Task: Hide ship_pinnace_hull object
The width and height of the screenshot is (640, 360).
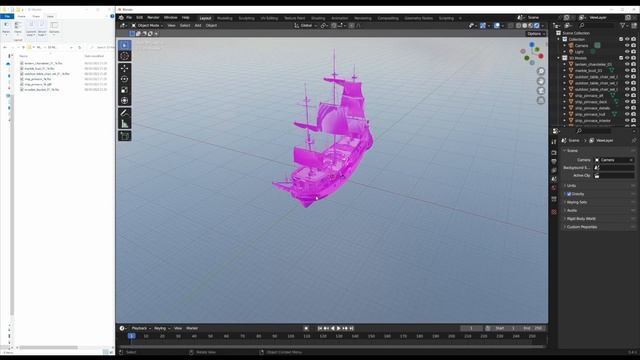Action: coord(627,114)
